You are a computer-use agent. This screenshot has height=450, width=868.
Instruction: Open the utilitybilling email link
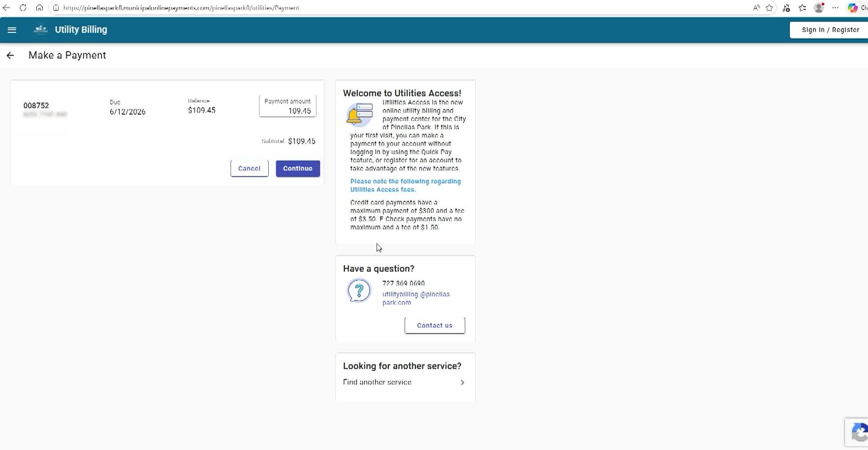[x=416, y=298]
